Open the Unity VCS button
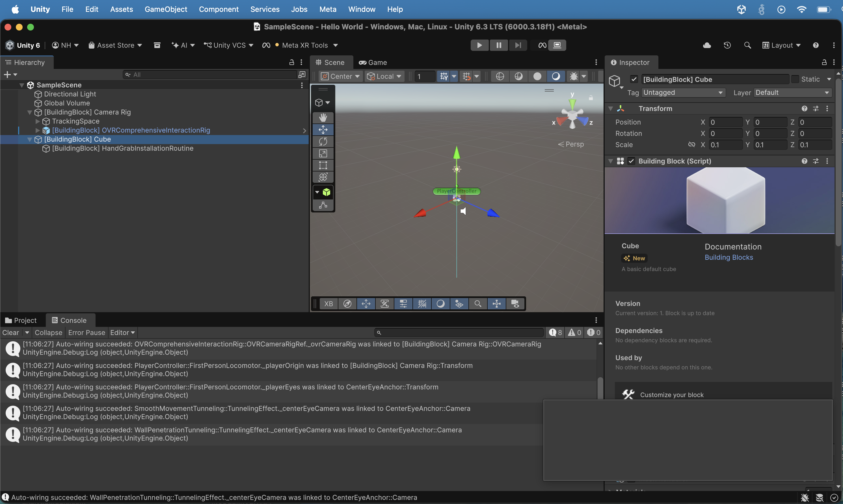843x504 pixels. click(x=228, y=45)
